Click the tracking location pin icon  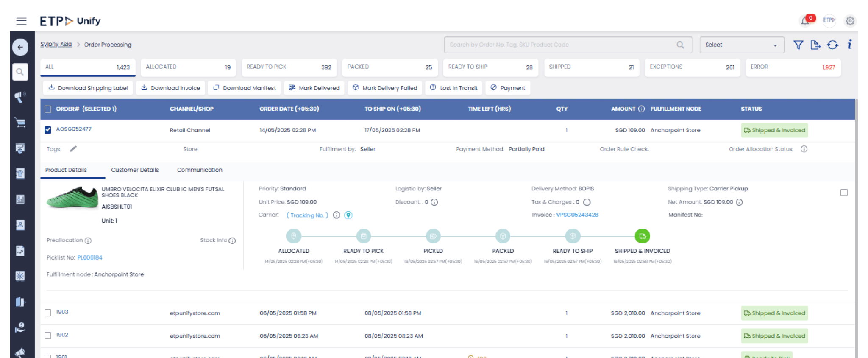348,215
